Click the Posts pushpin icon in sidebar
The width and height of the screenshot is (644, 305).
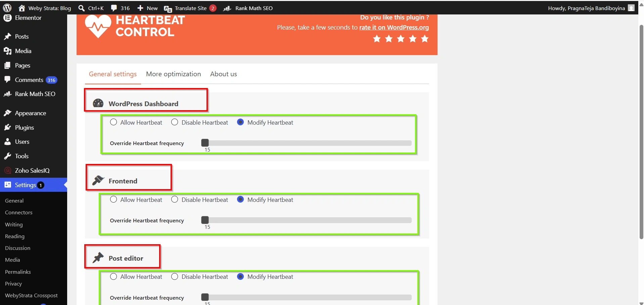click(7, 37)
